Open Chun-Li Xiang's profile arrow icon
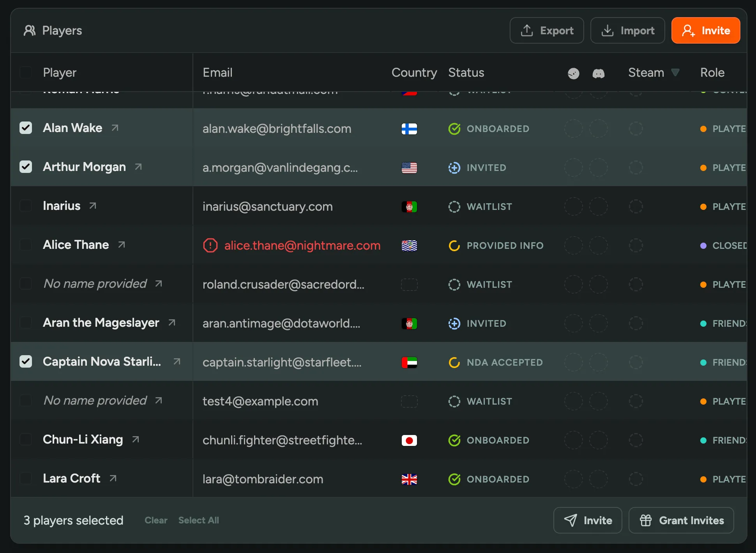756x553 pixels. (x=136, y=439)
